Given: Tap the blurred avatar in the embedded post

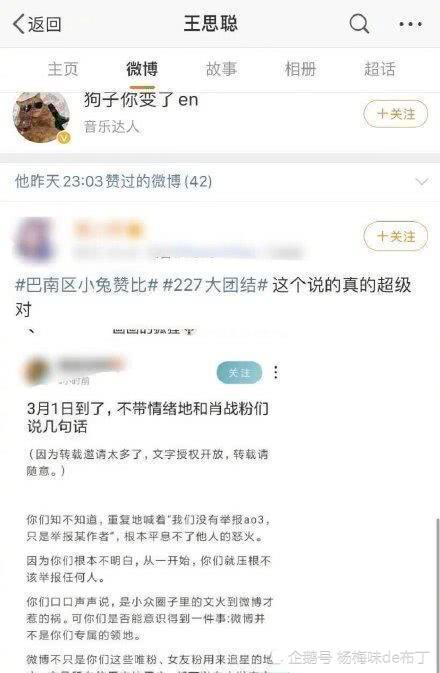Looking at the screenshot, I should tap(37, 370).
